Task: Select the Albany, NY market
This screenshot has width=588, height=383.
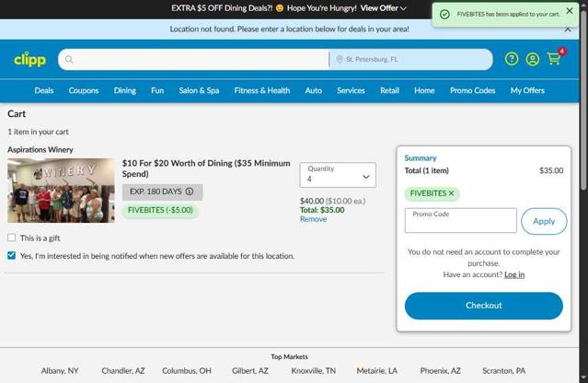Action: pos(60,371)
